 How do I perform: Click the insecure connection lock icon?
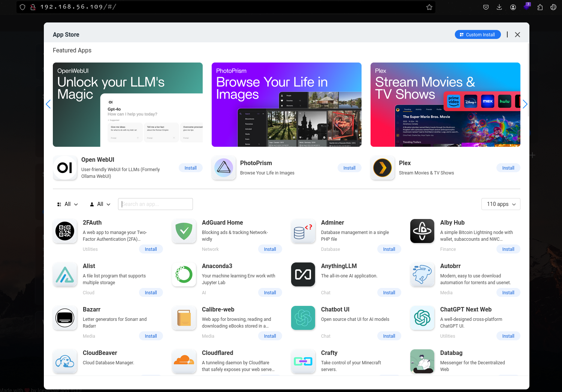(x=33, y=7)
